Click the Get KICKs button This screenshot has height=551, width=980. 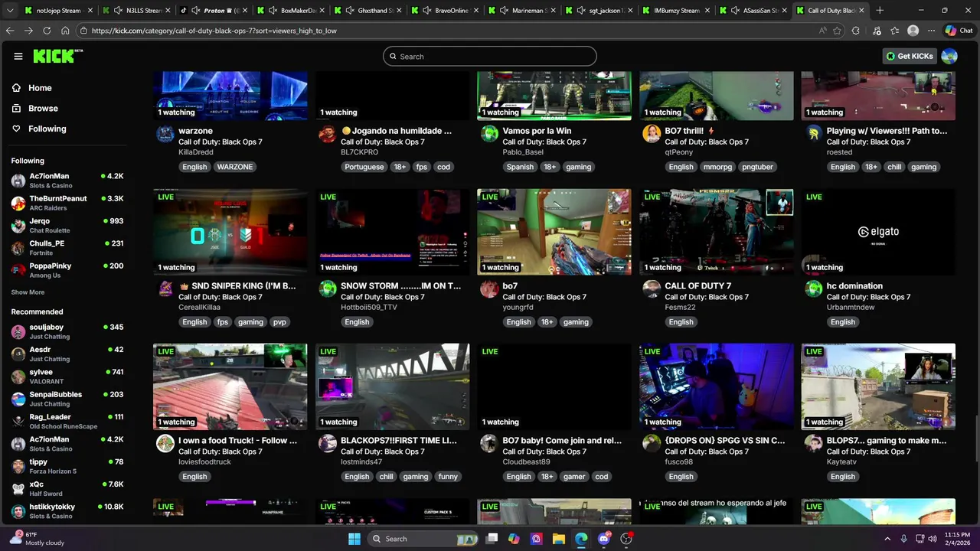pyautogui.click(x=910, y=56)
